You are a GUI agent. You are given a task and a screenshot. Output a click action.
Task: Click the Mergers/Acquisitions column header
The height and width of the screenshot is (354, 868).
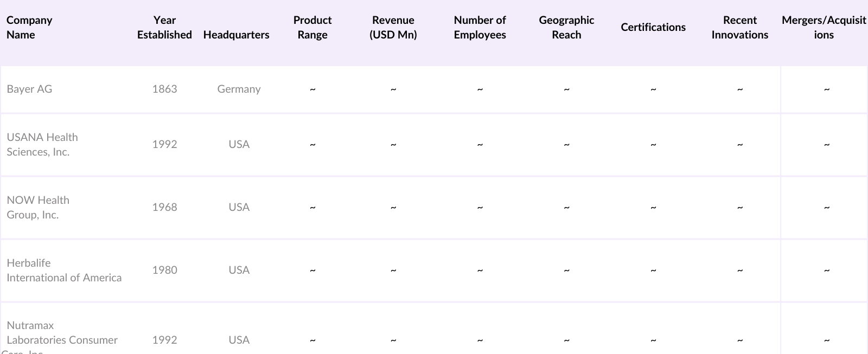click(824, 27)
